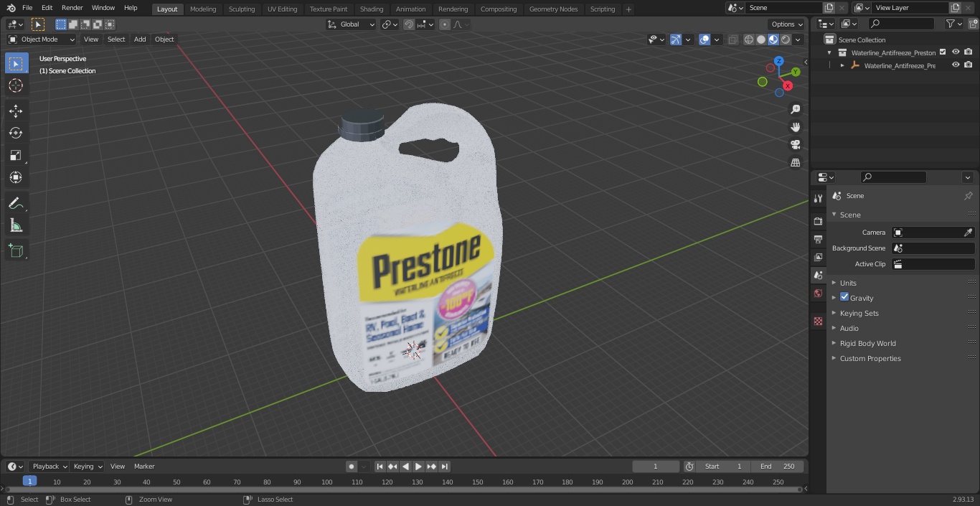Image resolution: width=980 pixels, height=506 pixels.
Task: Select material preview shading
Action: pos(773,39)
